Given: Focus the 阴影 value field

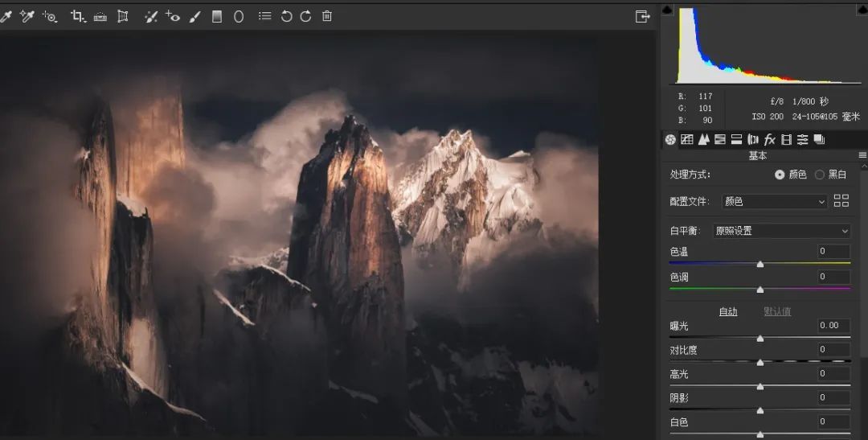Looking at the screenshot, I should 833,397.
